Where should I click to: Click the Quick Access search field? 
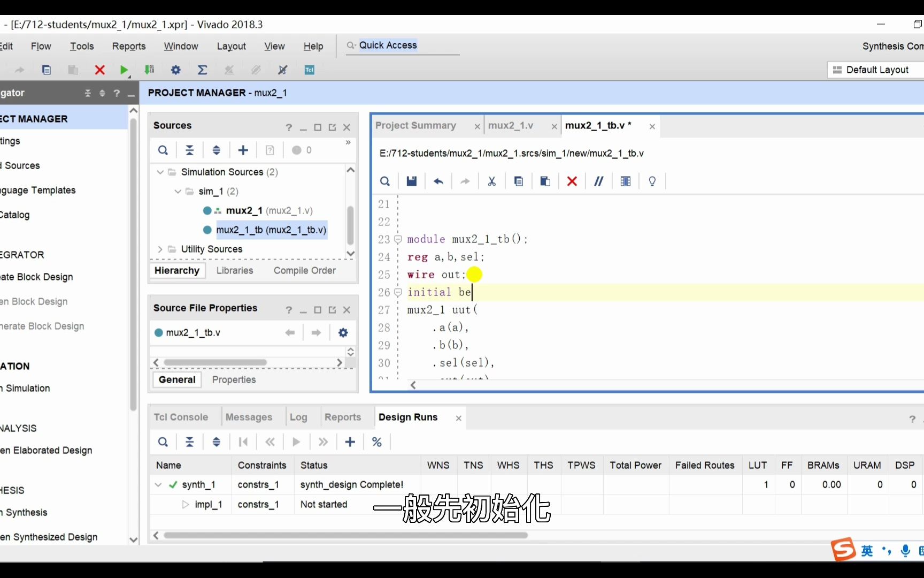point(403,45)
